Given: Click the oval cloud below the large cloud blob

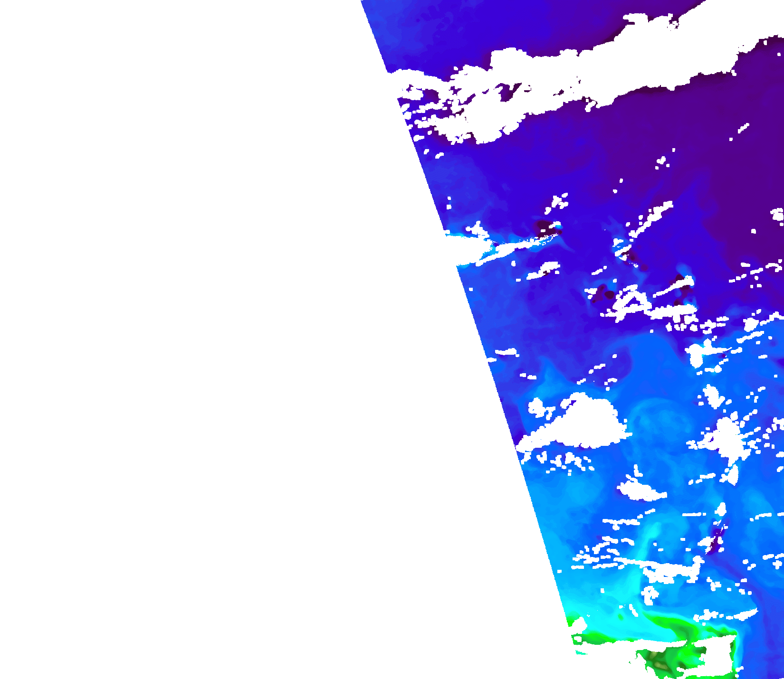Looking at the screenshot, I should click(639, 490).
